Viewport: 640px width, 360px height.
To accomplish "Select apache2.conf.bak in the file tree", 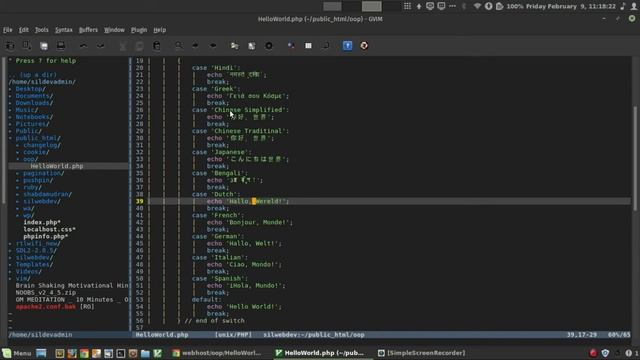I will tap(46, 307).
